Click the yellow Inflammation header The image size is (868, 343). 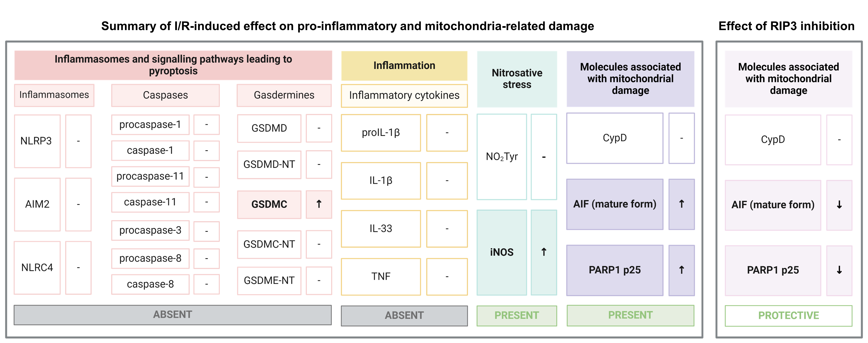pos(404,66)
